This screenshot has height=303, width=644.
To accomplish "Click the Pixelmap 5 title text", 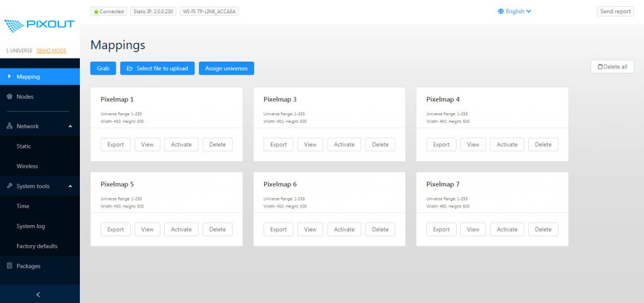I will tap(117, 184).
